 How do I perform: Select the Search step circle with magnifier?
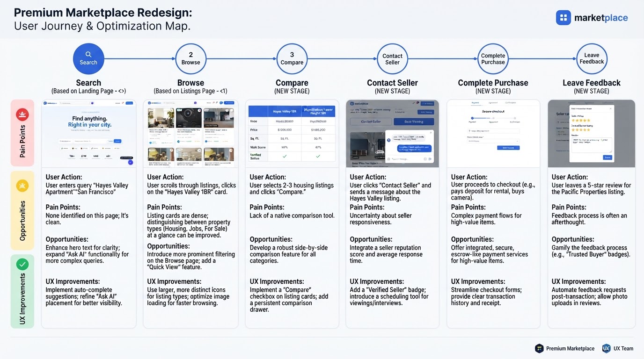pyautogui.click(x=88, y=58)
